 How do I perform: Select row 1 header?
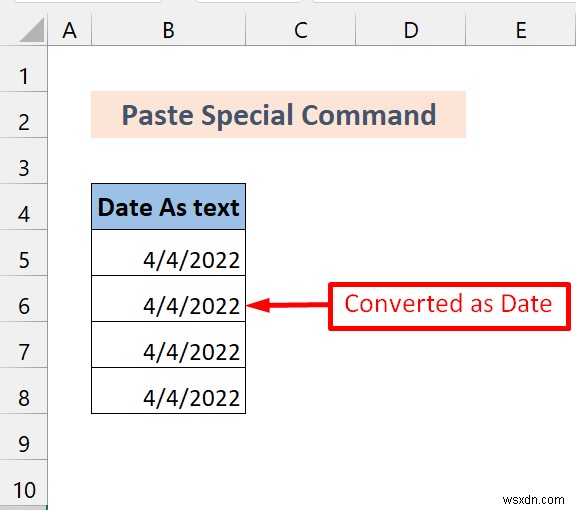24,69
